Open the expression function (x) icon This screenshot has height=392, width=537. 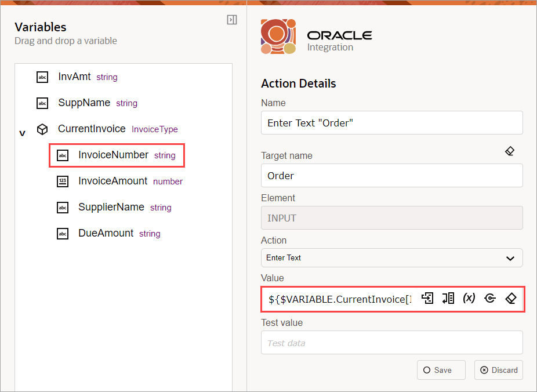click(469, 298)
